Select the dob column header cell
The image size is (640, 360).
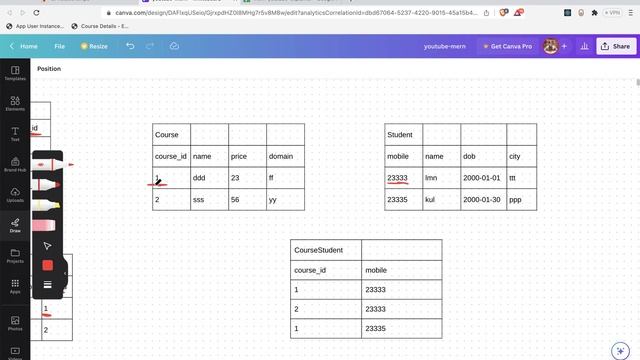point(484,156)
